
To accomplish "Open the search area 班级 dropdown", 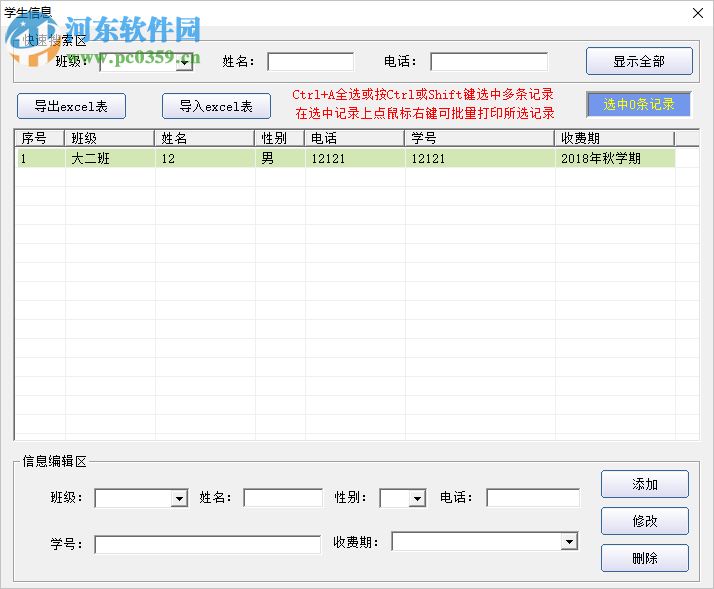I will click(x=184, y=62).
